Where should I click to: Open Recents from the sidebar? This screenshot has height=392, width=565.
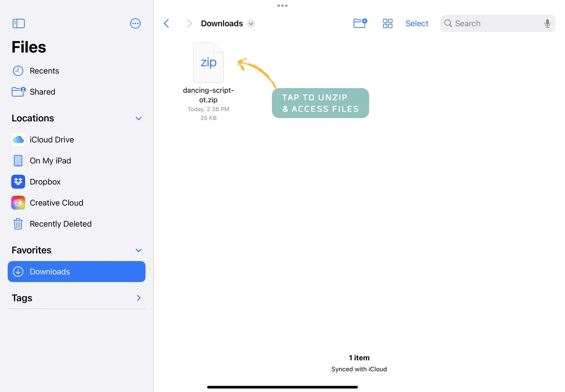click(x=44, y=70)
